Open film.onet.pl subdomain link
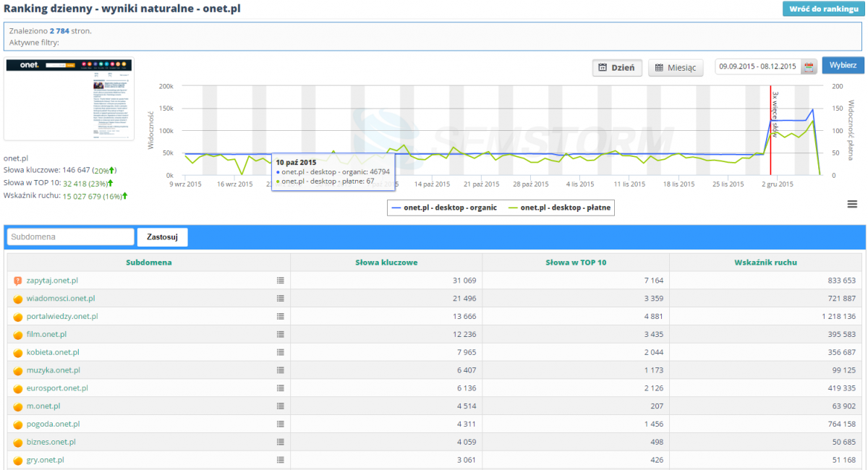Viewport: 868px width, 470px height. point(46,335)
